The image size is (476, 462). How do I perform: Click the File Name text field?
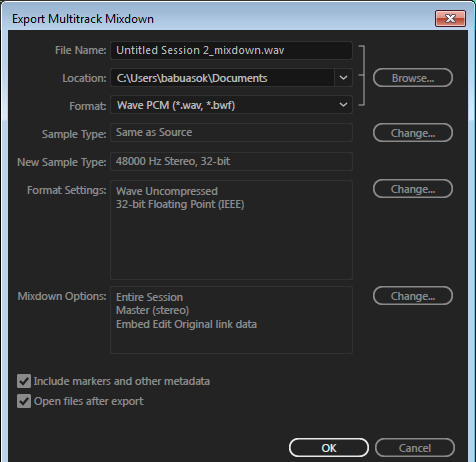231,50
